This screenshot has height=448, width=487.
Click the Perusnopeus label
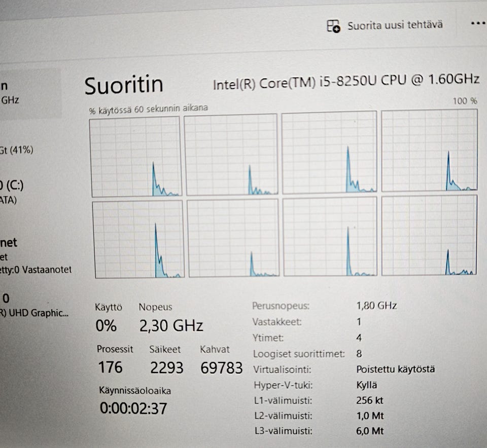281,306
